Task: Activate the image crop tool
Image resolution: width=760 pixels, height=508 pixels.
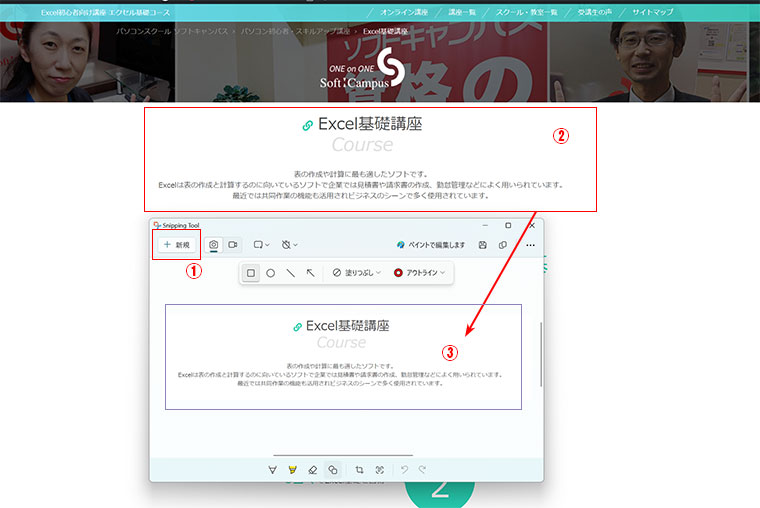Action: click(359, 470)
